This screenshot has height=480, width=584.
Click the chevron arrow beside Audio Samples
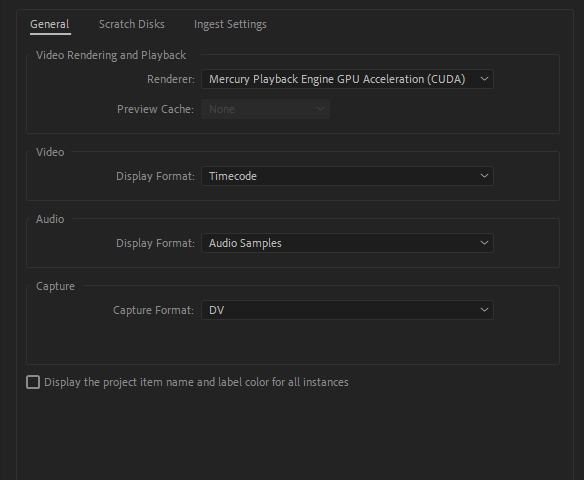tap(484, 243)
